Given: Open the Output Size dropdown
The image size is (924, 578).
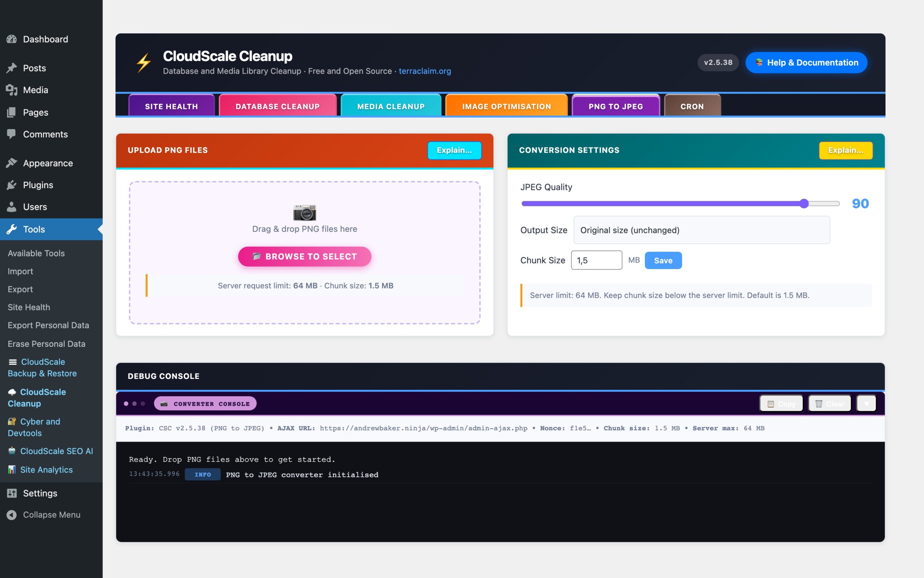Looking at the screenshot, I should (701, 230).
